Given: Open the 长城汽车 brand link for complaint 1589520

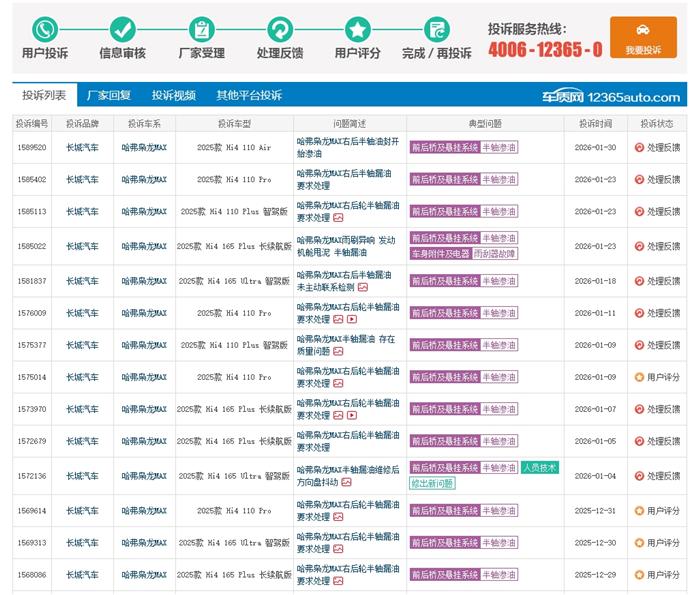Looking at the screenshot, I should pyautogui.click(x=82, y=147).
